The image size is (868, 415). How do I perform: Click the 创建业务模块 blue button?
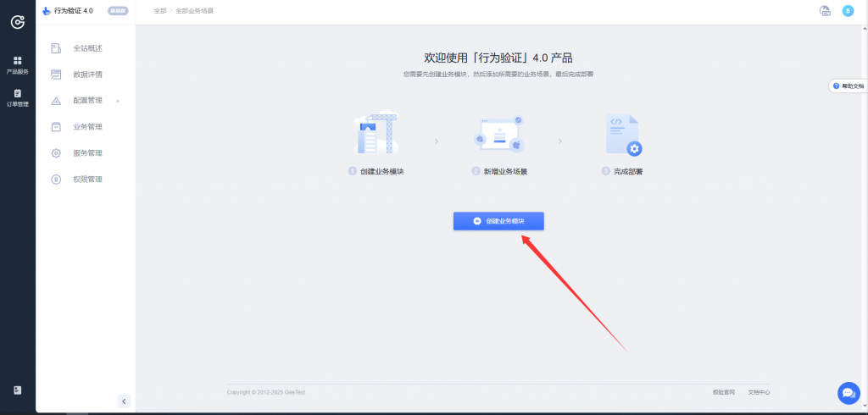click(498, 221)
